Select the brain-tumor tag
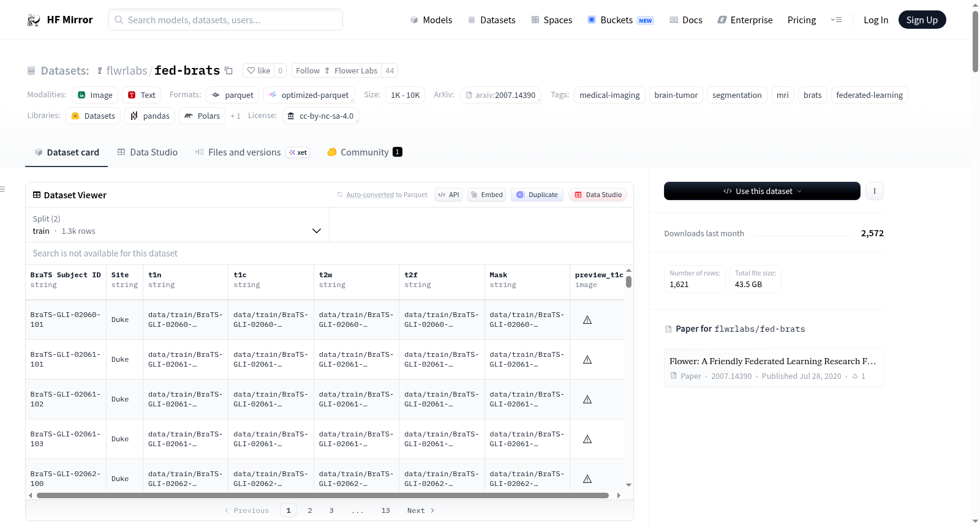Viewport: 980px width, 527px height. 676,95
